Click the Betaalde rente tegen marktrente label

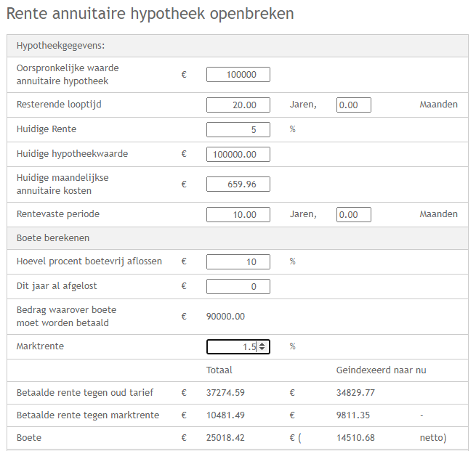pyautogui.click(x=88, y=415)
